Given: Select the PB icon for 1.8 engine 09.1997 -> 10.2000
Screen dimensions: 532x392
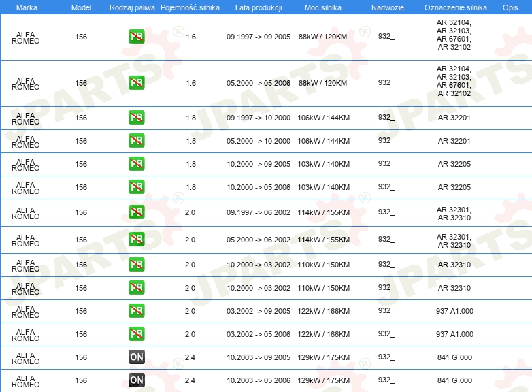Looking at the screenshot, I should point(136,118).
